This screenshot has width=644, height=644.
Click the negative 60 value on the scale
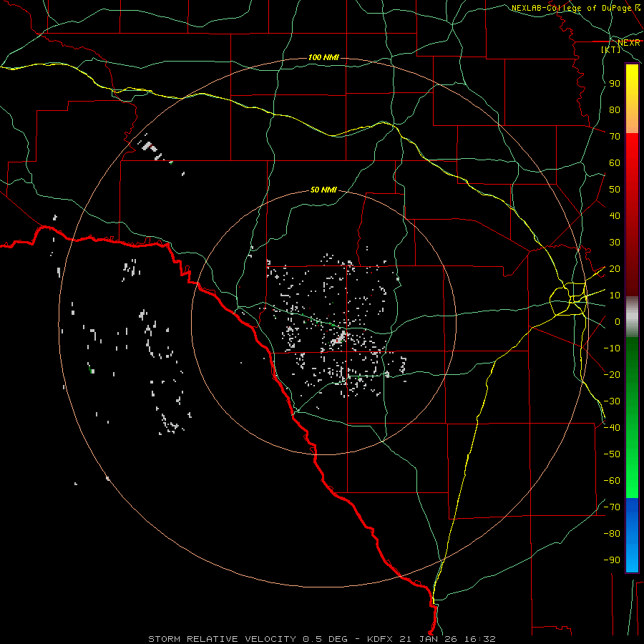[x=612, y=481]
